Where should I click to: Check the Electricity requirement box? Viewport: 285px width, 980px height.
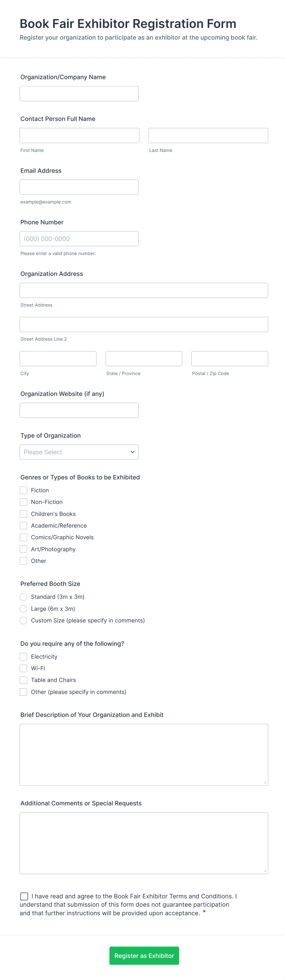tap(24, 657)
